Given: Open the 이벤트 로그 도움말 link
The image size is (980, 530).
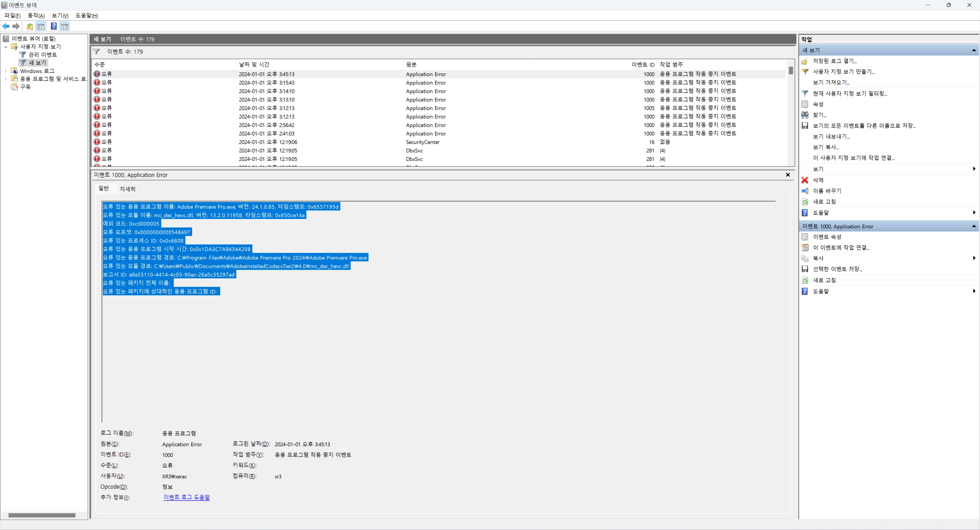Looking at the screenshot, I should 186,497.
